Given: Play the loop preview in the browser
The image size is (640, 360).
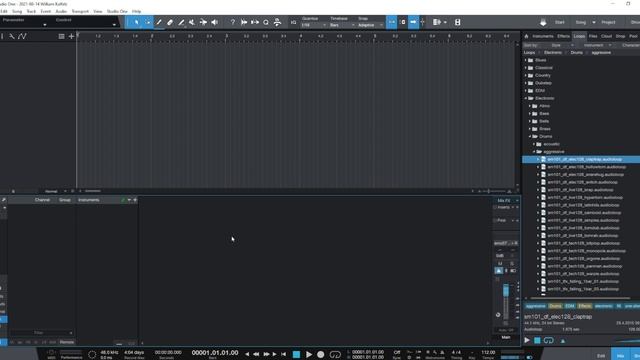Looking at the screenshot, I should coord(527,340).
